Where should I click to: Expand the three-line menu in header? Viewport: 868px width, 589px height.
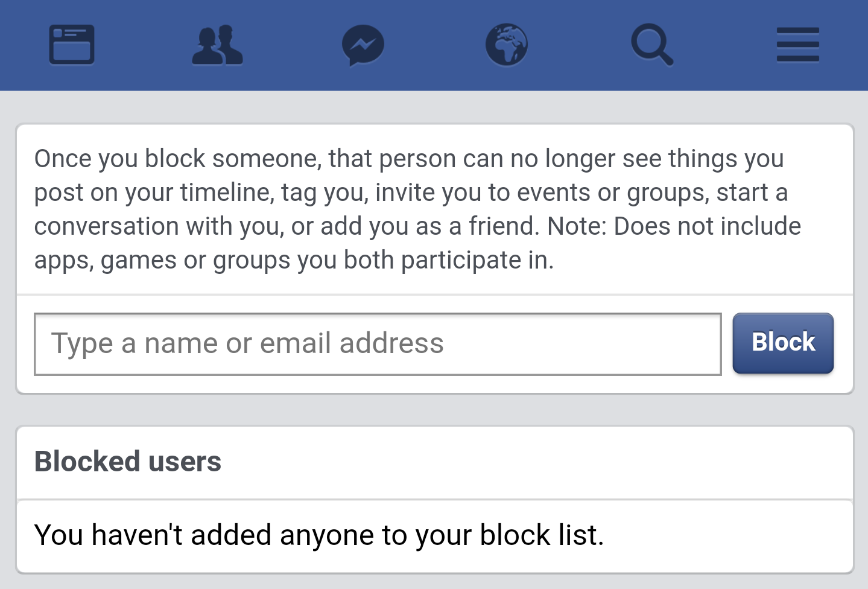coord(797,45)
